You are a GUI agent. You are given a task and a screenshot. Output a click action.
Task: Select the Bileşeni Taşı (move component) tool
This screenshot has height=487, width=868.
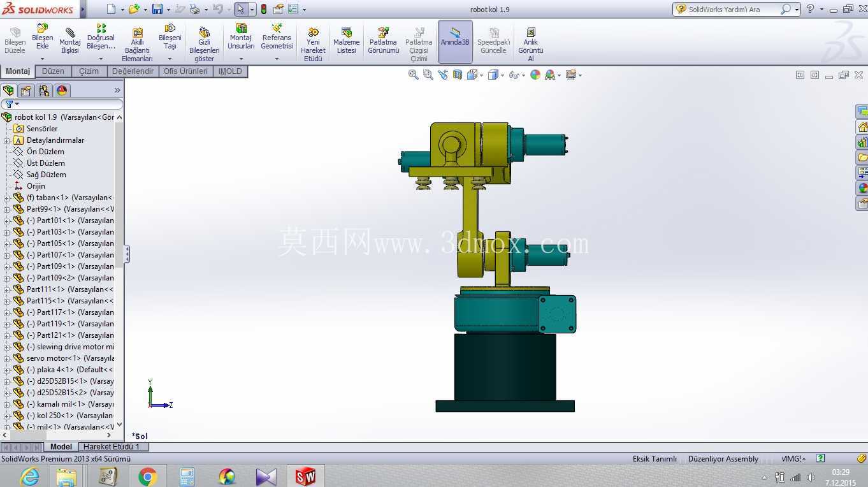click(170, 38)
